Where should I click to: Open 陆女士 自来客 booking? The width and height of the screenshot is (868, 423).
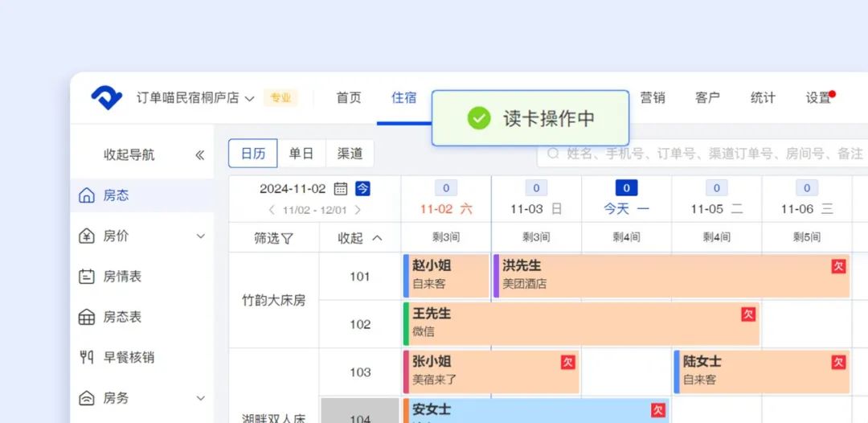coord(761,372)
